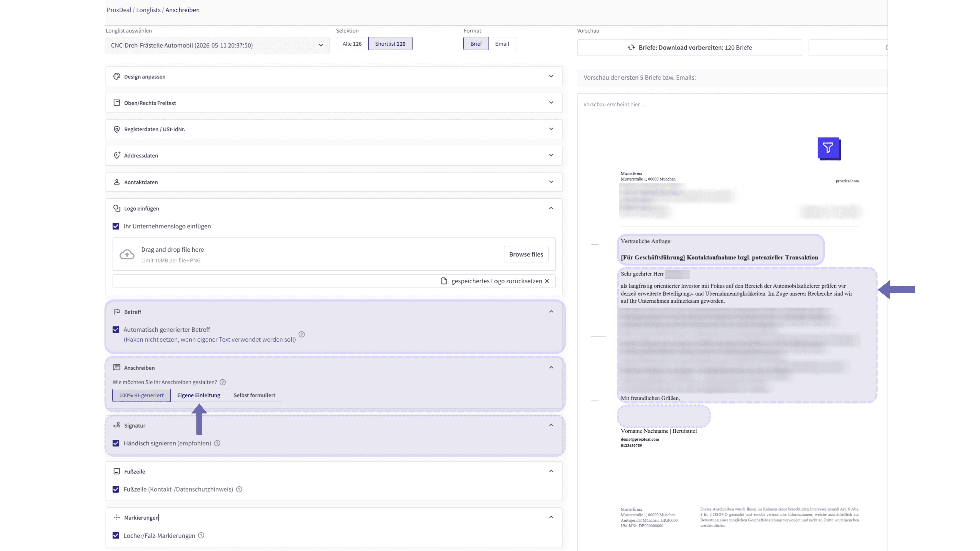Click the funnel logo in the letter preview

[829, 149]
